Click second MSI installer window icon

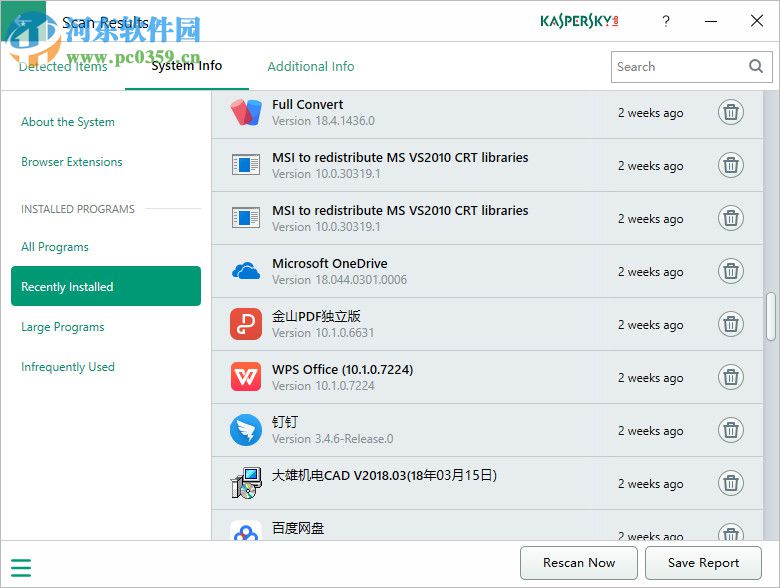pos(246,218)
